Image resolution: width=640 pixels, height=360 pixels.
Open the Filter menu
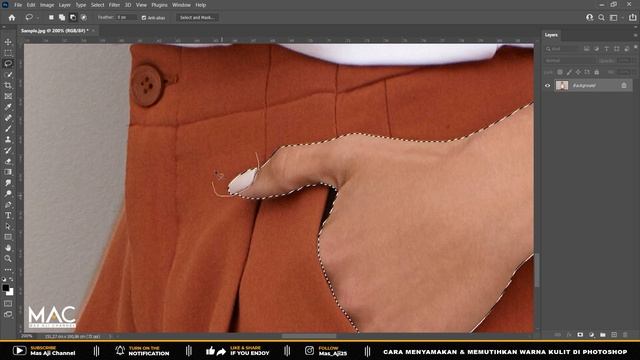[114, 5]
